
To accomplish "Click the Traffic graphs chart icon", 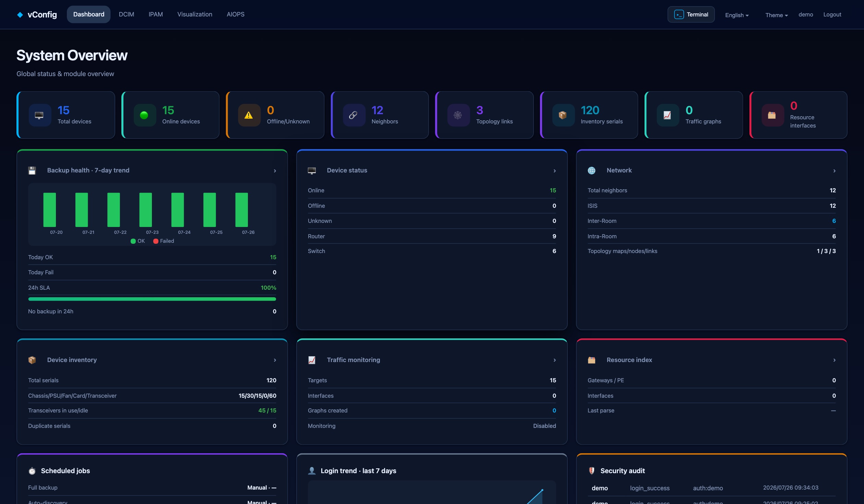I will click(x=668, y=115).
